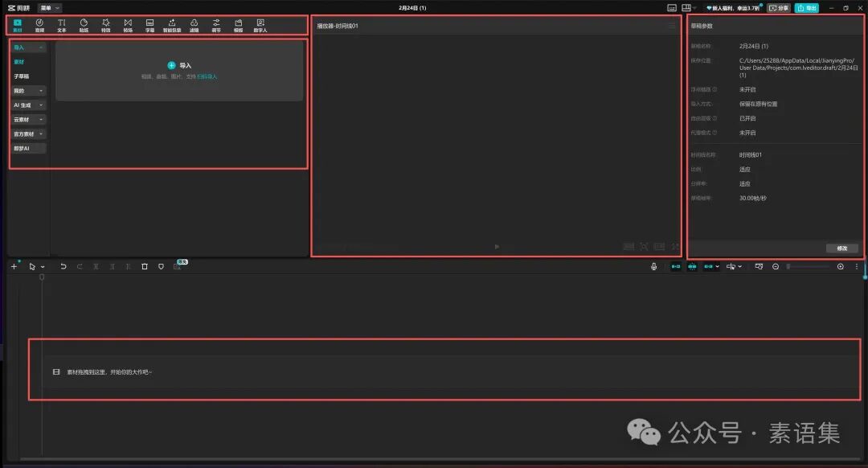
Task: Click the microphone record icon above timeline
Action: pos(653,266)
